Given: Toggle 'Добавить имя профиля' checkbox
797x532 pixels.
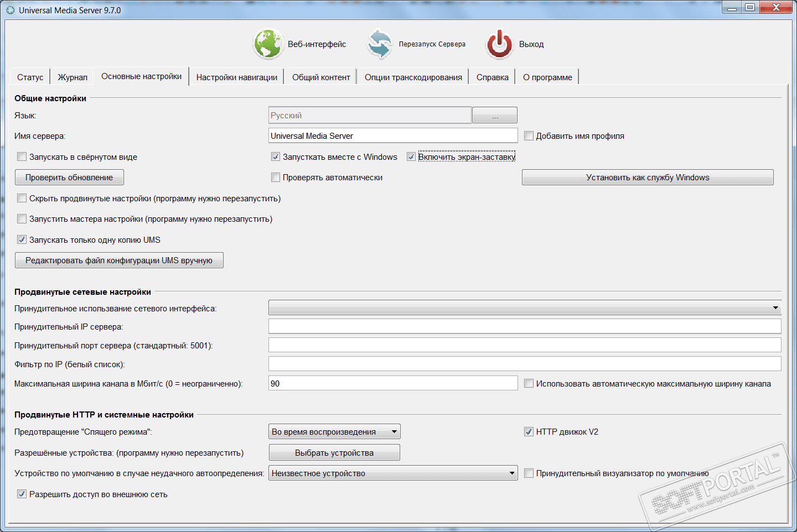Looking at the screenshot, I should (x=529, y=136).
